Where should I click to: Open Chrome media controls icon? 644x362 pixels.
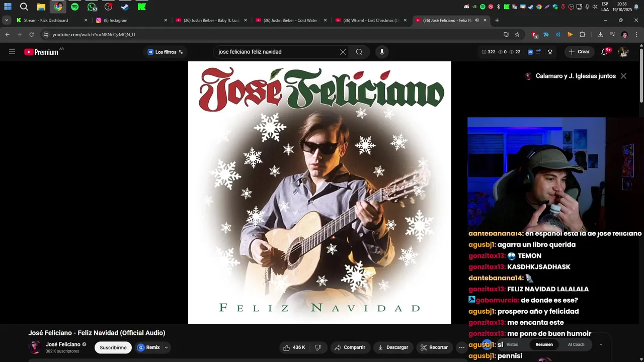tap(612, 35)
